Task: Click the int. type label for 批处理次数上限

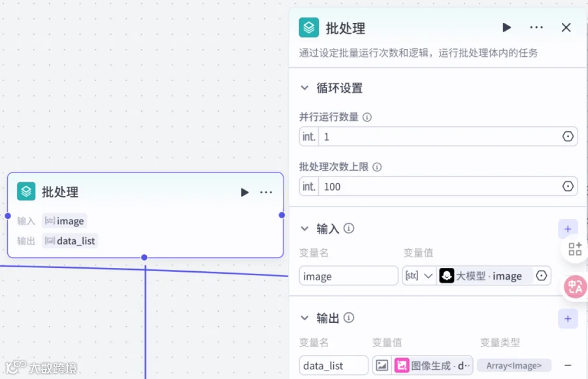Action: tap(309, 186)
